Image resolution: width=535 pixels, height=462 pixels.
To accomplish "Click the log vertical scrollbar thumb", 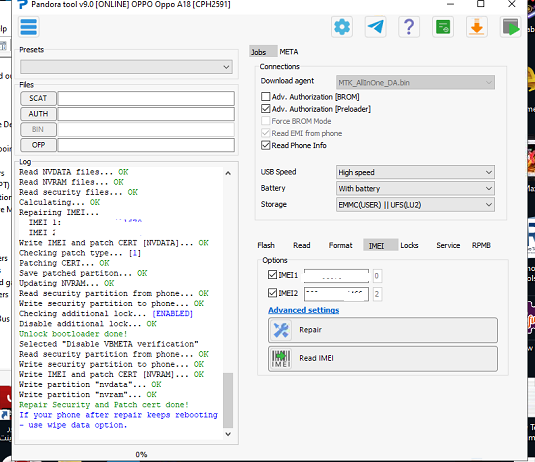I will pyautogui.click(x=228, y=400).
